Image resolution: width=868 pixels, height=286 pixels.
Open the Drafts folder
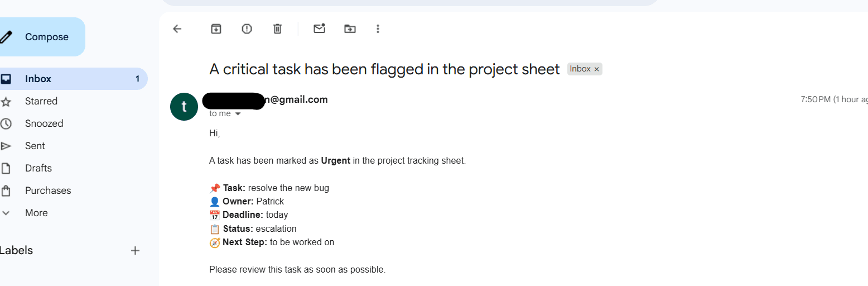(x=38, y=168)
